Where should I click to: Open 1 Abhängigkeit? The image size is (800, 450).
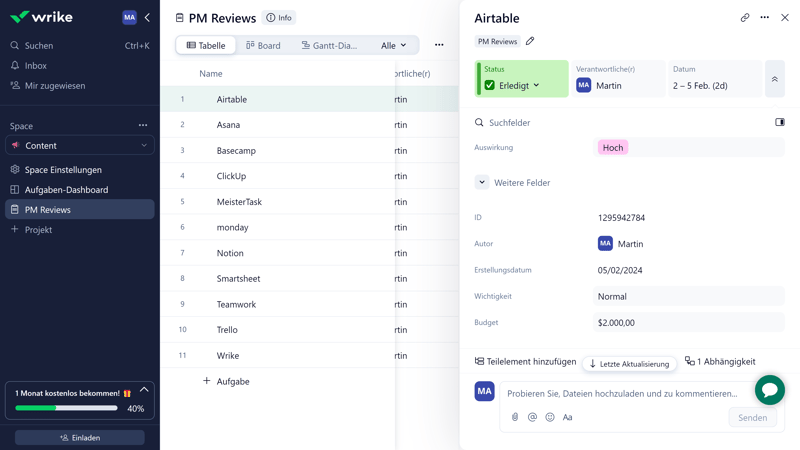(720, 361)
